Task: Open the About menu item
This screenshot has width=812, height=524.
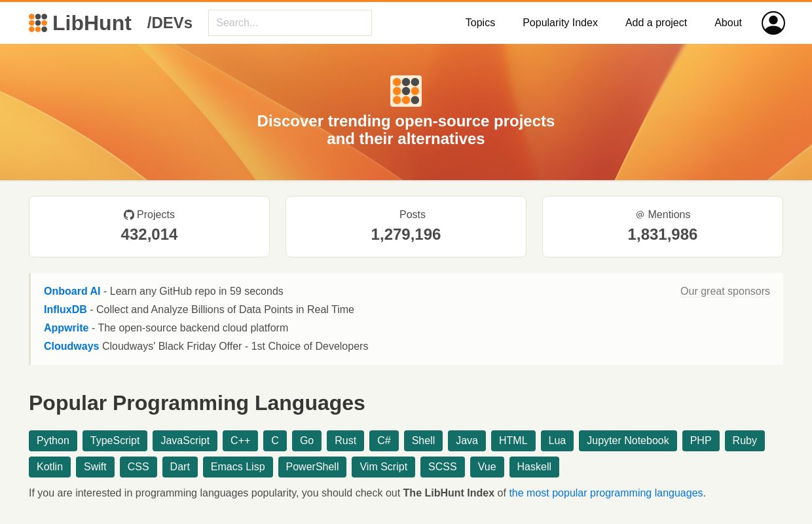Action: tap(728, 23)
